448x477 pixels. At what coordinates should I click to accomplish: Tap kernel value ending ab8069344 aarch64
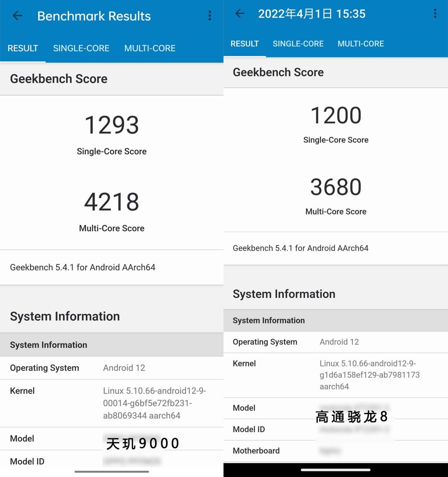155,403
